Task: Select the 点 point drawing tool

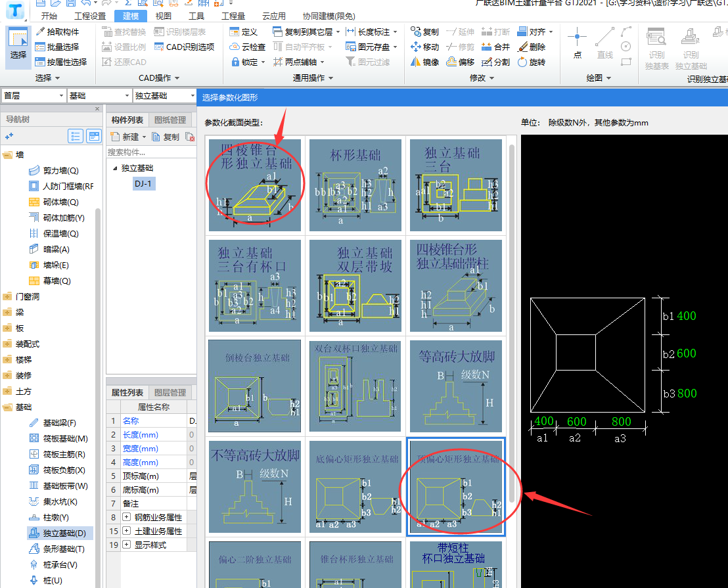Action: click(x=577, y=43)
